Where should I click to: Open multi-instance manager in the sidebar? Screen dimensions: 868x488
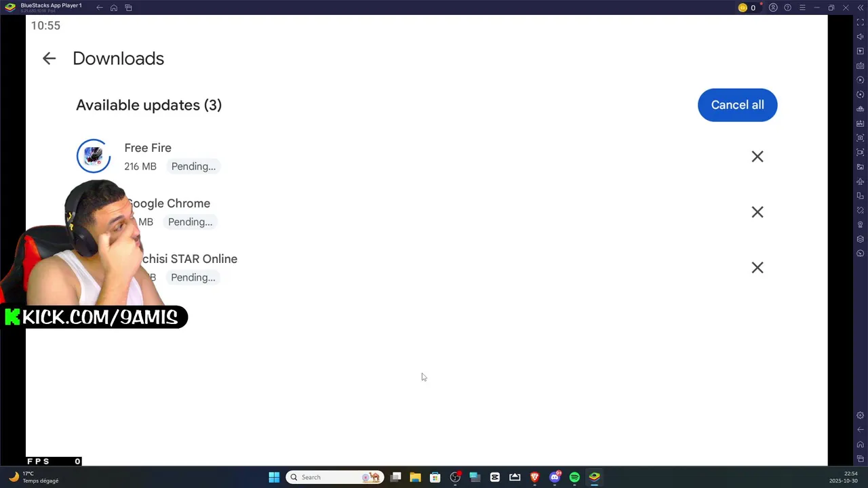tap(861, 109)
